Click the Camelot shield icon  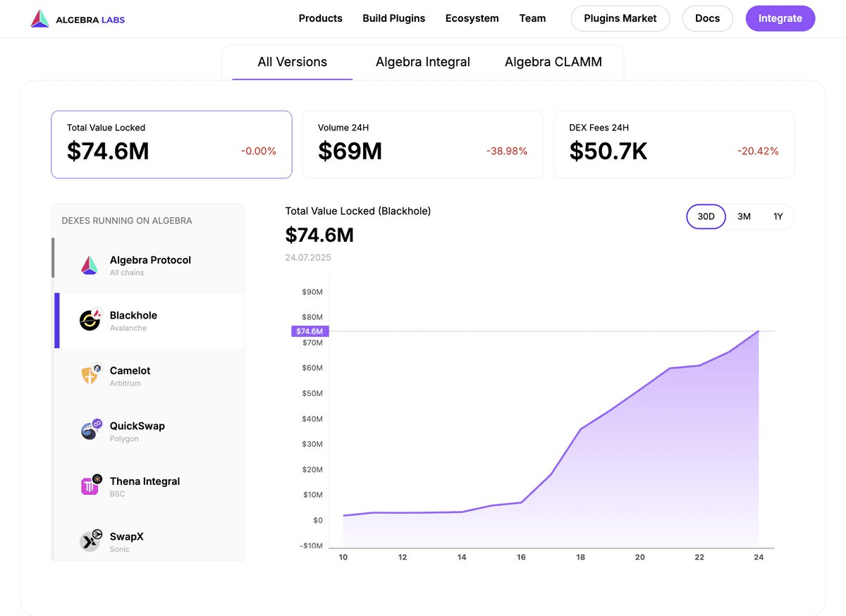click(90, 376)
